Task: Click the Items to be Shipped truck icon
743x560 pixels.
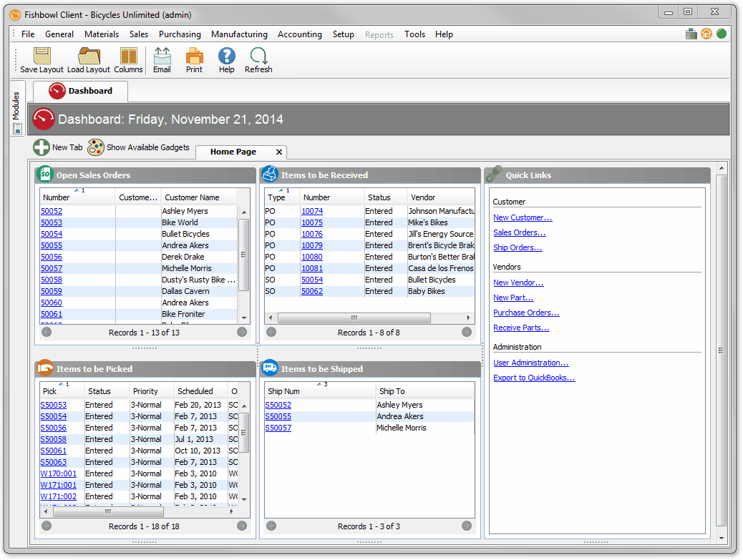Action: [270, 368]
